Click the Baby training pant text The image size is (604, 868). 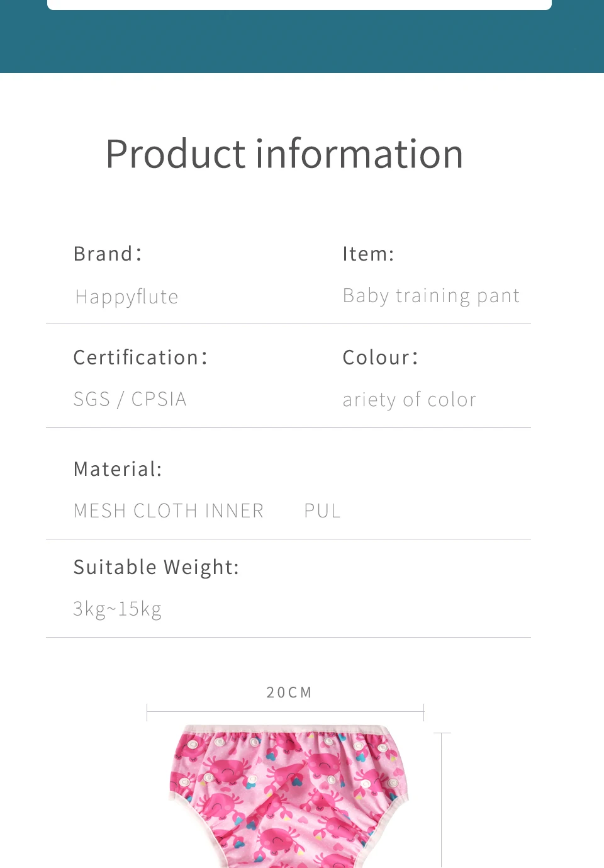pos(431,296)
